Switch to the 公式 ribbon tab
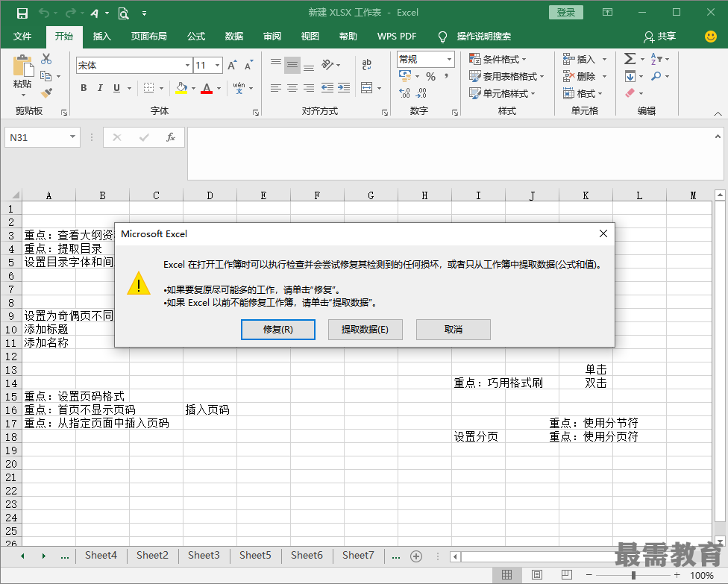Image resolution: width=728 pixels, height=584 pixels. pyautogui.click(x=196, y=37)
